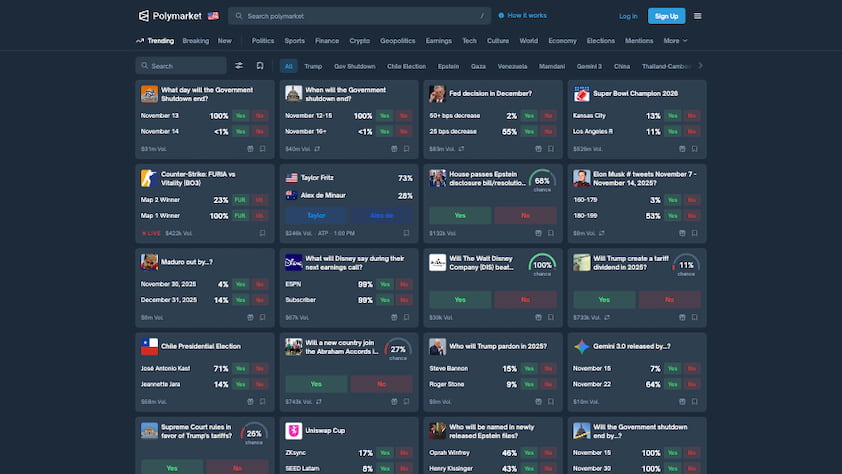
Task: Select the Epstein topic chip
Action: [448, 66]
